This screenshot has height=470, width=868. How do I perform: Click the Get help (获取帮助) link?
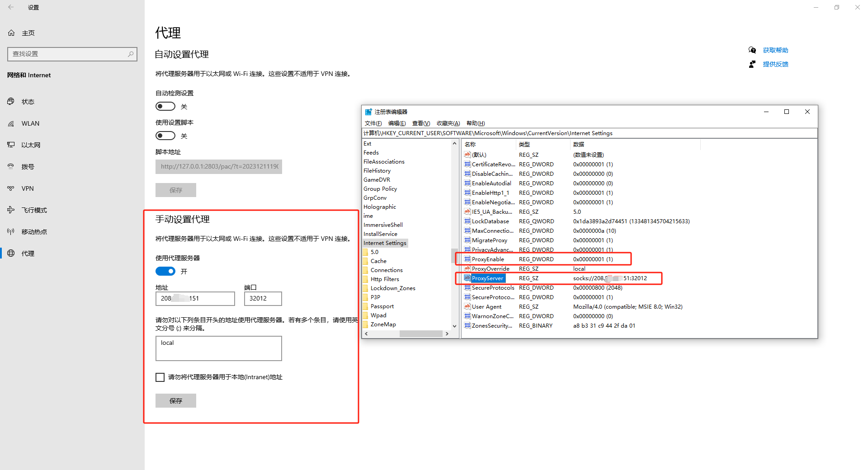pos(775,50)
